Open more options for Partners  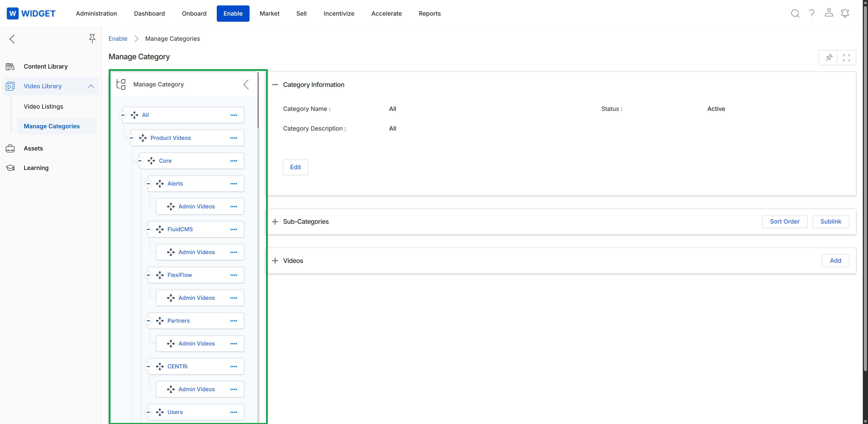234,321
